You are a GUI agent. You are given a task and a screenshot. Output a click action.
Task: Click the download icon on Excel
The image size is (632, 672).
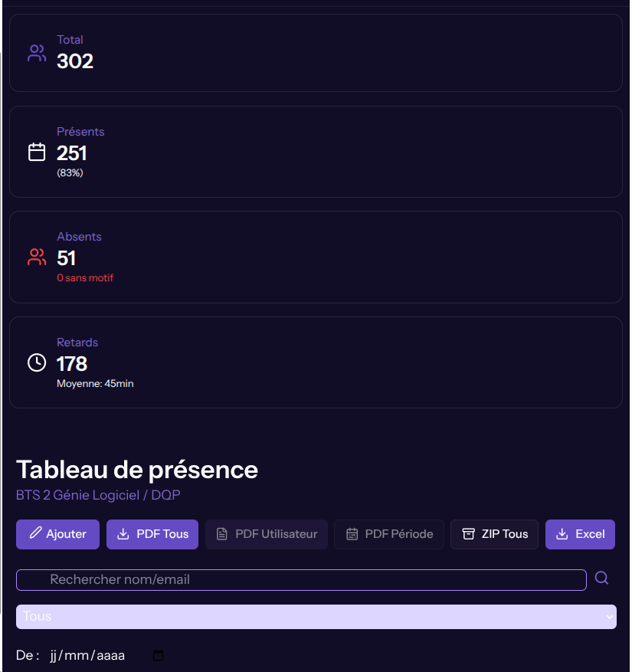(x=562, y=534)
